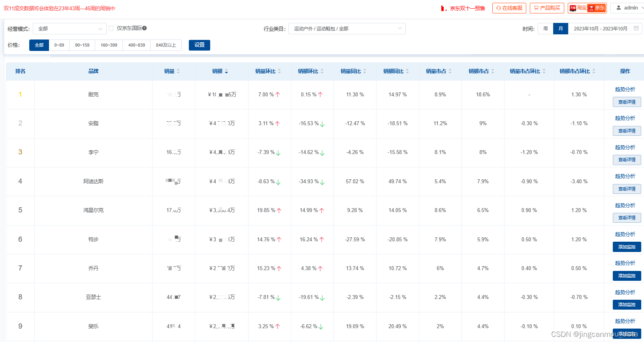
Task: Sort by 销额市占 column arrows
Action: point(493,71)
